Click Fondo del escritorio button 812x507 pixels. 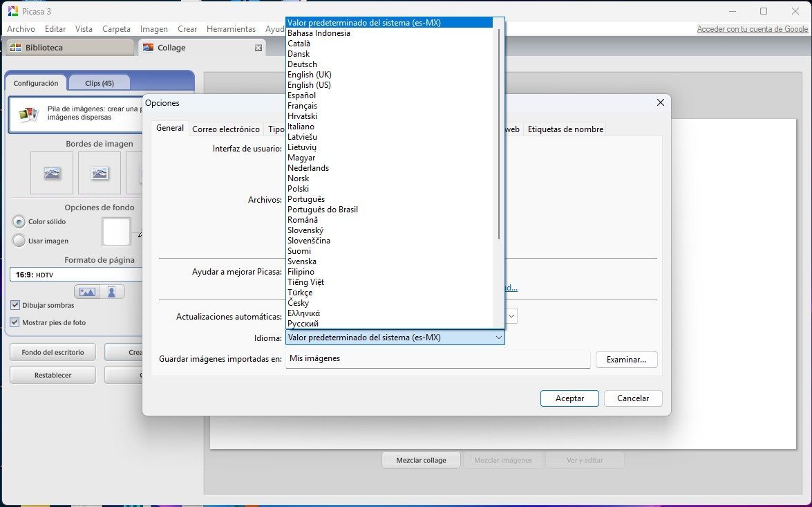53,352
